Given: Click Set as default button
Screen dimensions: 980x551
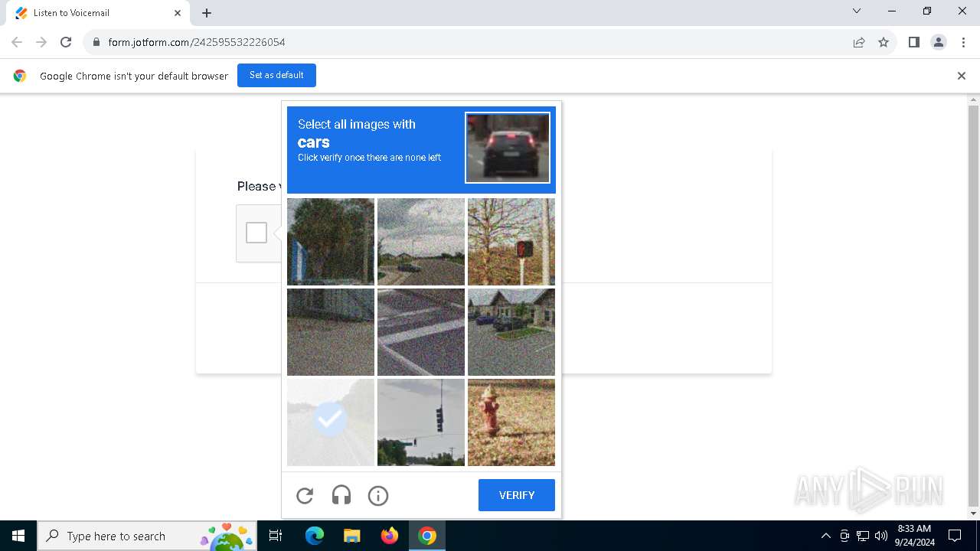Looking at the screenshot, I should 276,75.
